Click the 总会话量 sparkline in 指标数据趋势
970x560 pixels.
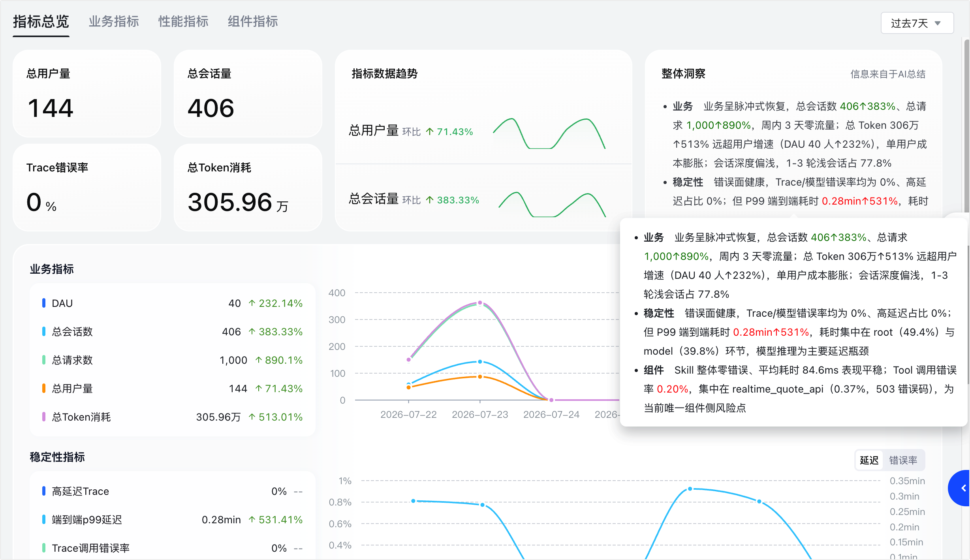pos(552,205)
